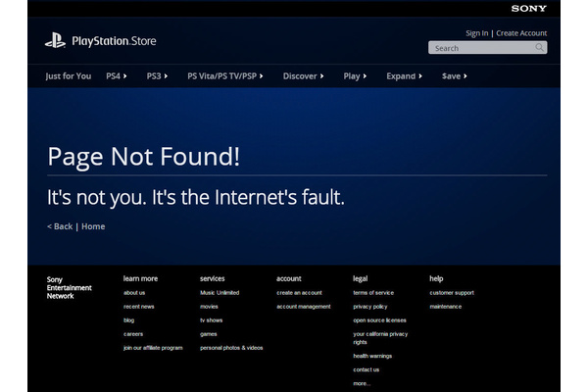Click the PlayStation logo icon
The width and height of the screenshot is (588, 392).
[x=56, y=40]
